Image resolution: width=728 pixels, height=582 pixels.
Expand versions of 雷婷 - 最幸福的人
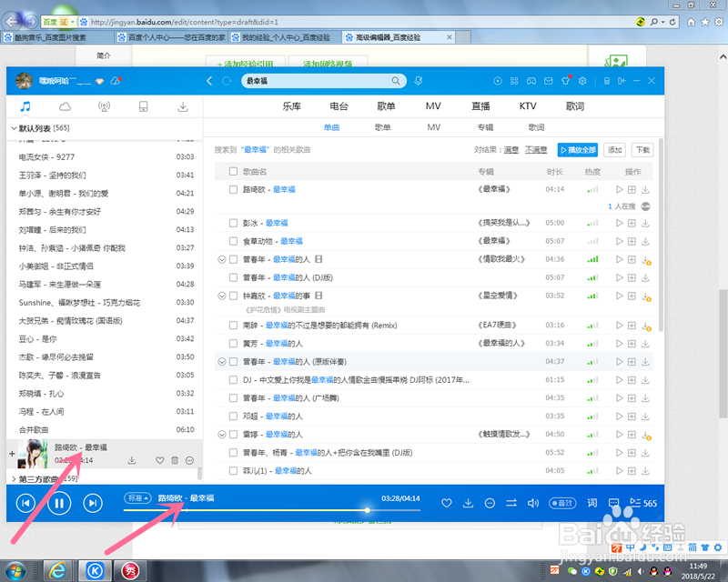(x=222, y=435)
